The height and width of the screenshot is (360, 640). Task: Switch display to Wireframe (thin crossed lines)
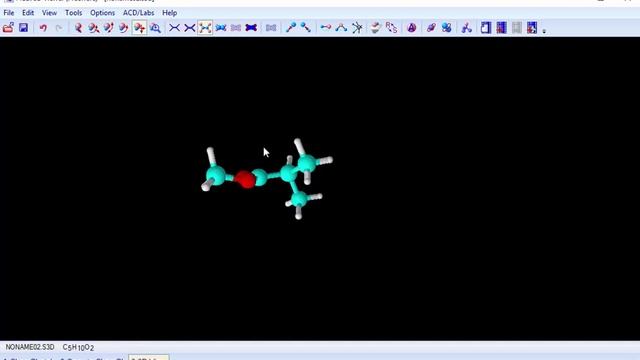click(174, 28)
